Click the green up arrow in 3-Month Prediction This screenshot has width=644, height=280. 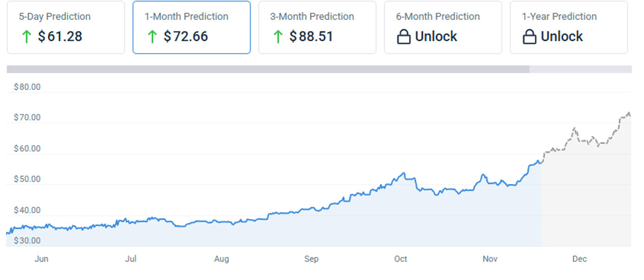pyautogui.click(x=278, y=37)
